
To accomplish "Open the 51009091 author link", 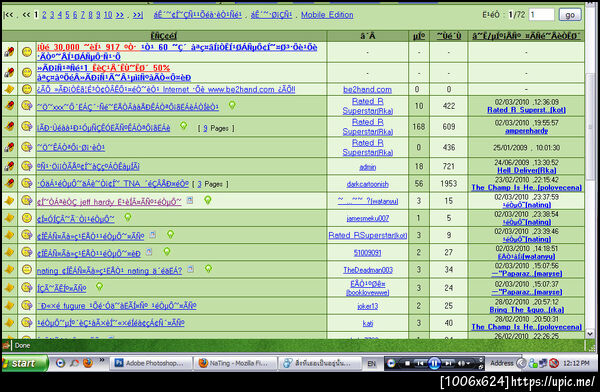I will pyautogui.click(x=367, y=253).
